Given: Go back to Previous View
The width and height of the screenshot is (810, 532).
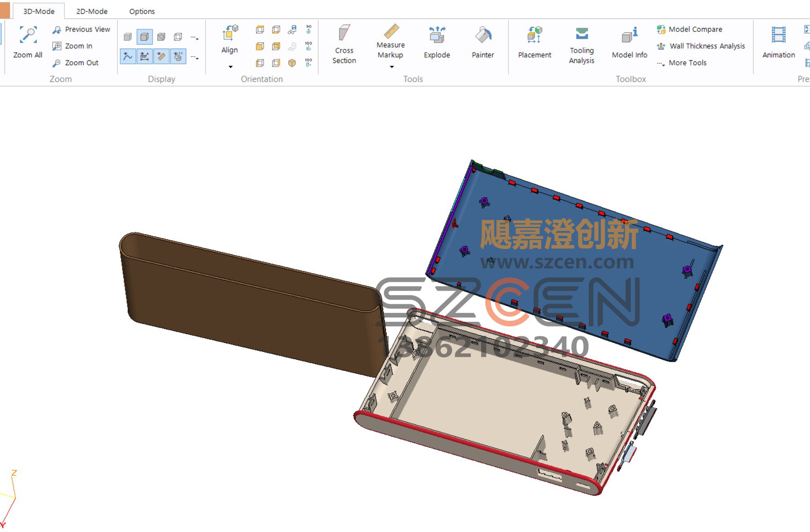Looking at the screenshot, I should 81,29.
